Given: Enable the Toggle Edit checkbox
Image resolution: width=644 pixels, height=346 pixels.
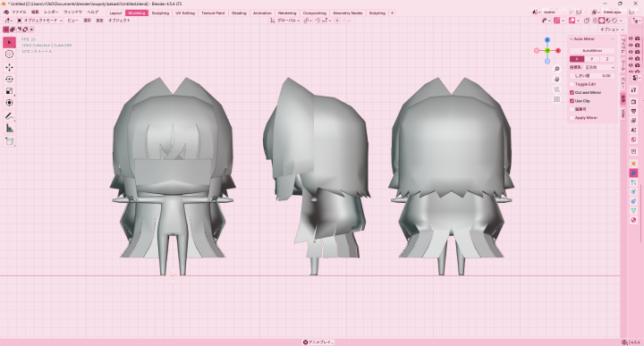Looking at the screenshot, I should click(x=572, y=84).
